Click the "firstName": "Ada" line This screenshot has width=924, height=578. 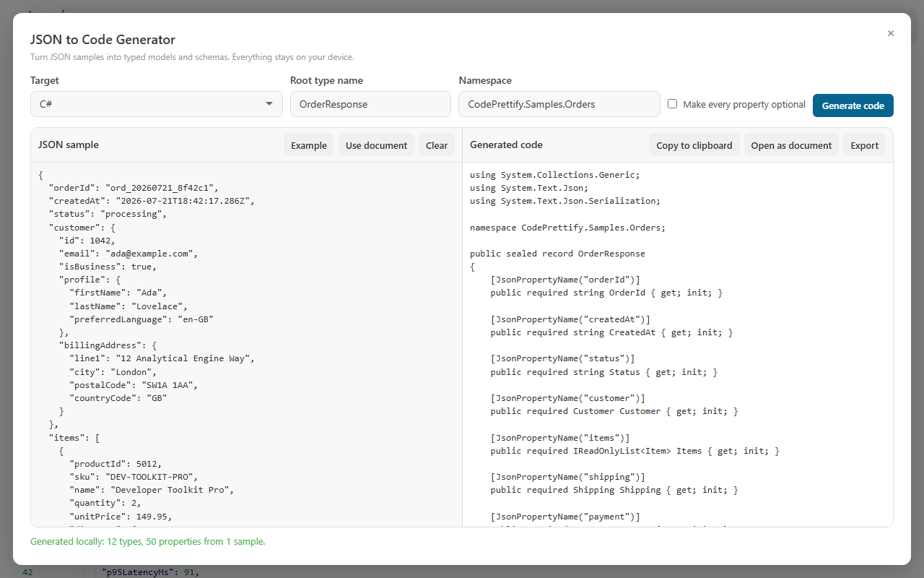118,293
